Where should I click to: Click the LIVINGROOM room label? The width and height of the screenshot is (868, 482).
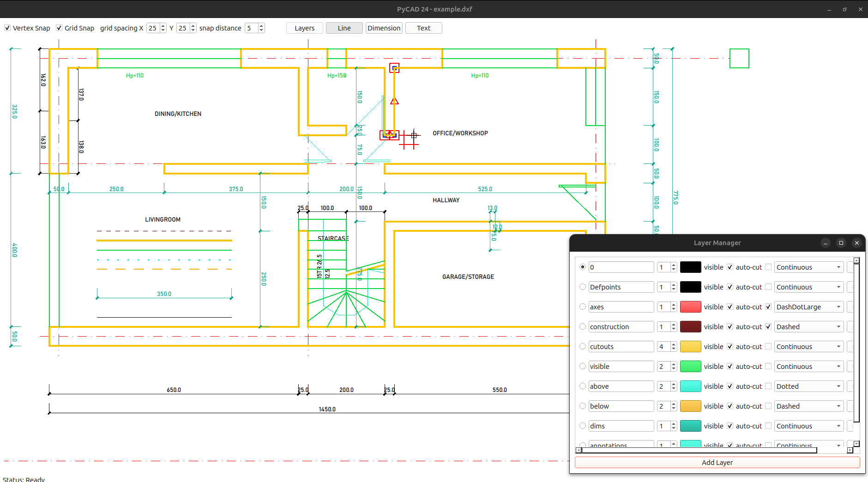coord(163,219)
